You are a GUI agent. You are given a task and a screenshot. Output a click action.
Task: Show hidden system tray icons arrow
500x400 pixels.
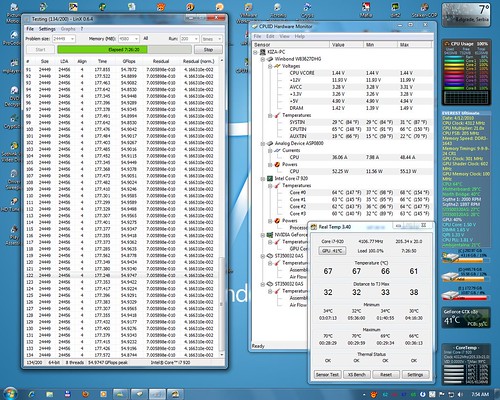pos(364,395)
